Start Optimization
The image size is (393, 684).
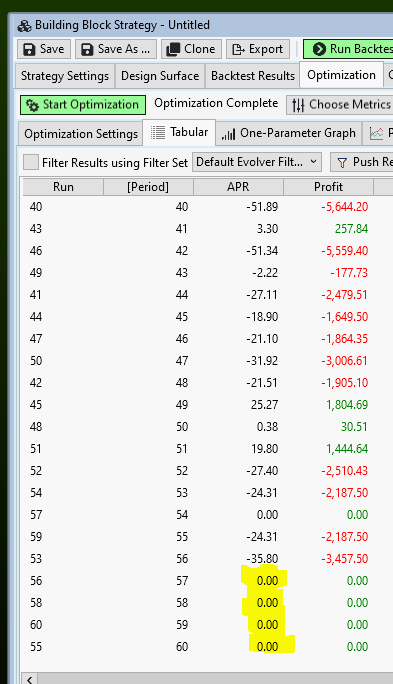(83, 105)
